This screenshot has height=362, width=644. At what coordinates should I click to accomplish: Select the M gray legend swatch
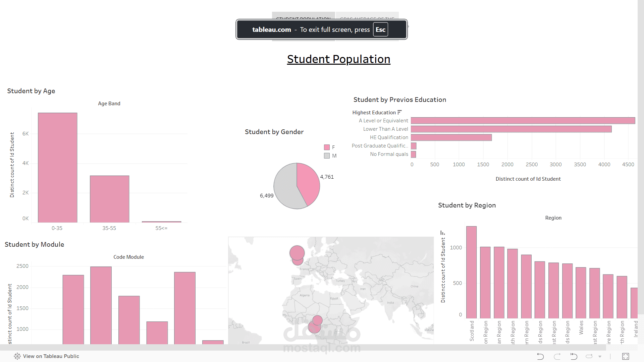click(327, 156)
